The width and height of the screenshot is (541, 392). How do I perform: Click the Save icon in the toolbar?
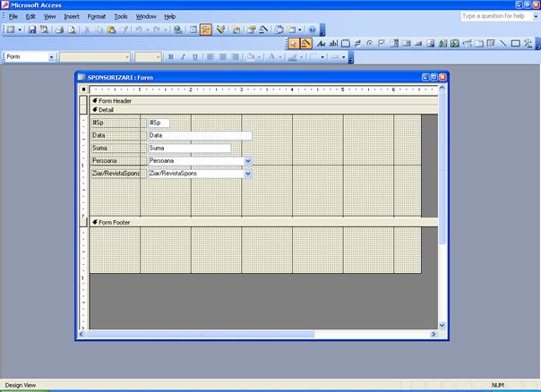click(x=32, y=30)
